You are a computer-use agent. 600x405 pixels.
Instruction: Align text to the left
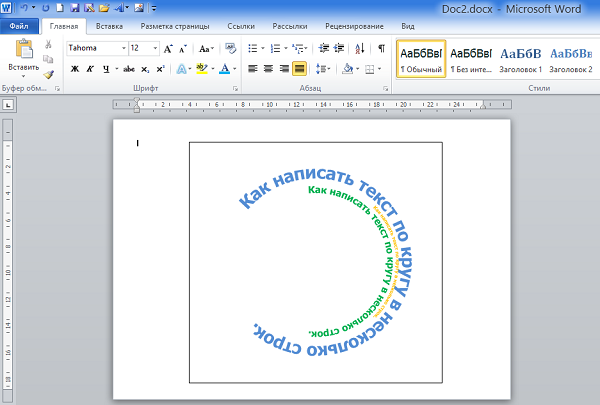click(253, 69)
